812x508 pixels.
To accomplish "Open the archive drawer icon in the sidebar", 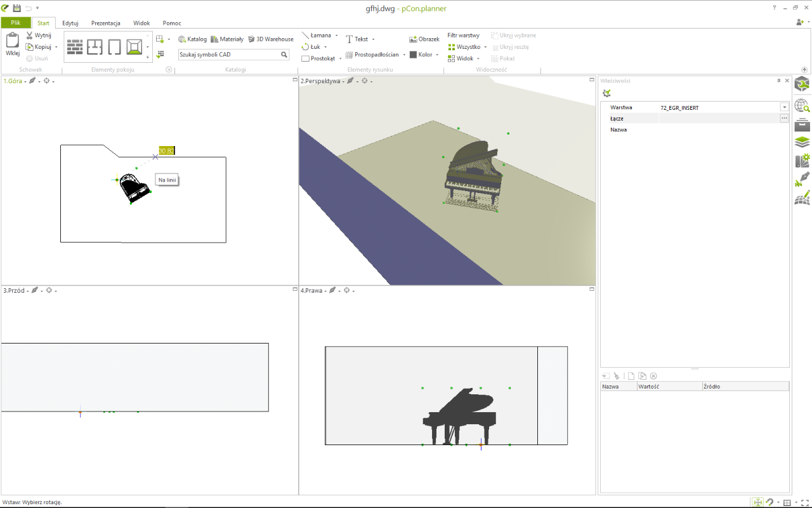I will pos(802,124).
